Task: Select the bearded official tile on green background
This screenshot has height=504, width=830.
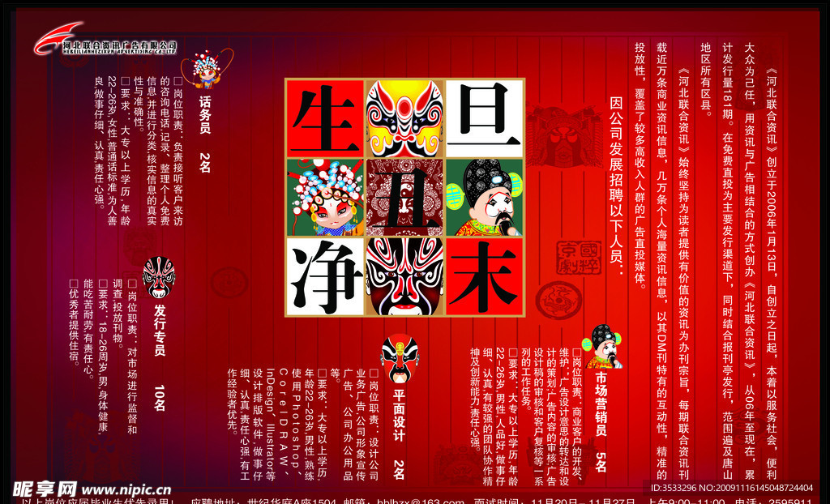Action: 485,198
